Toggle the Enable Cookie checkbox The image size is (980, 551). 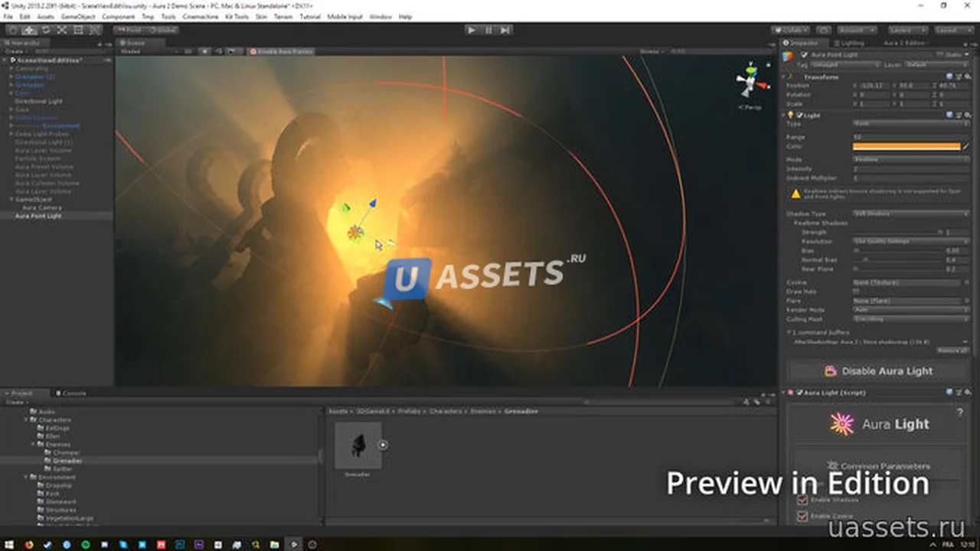pyautogui.click(x=802, y=517)
